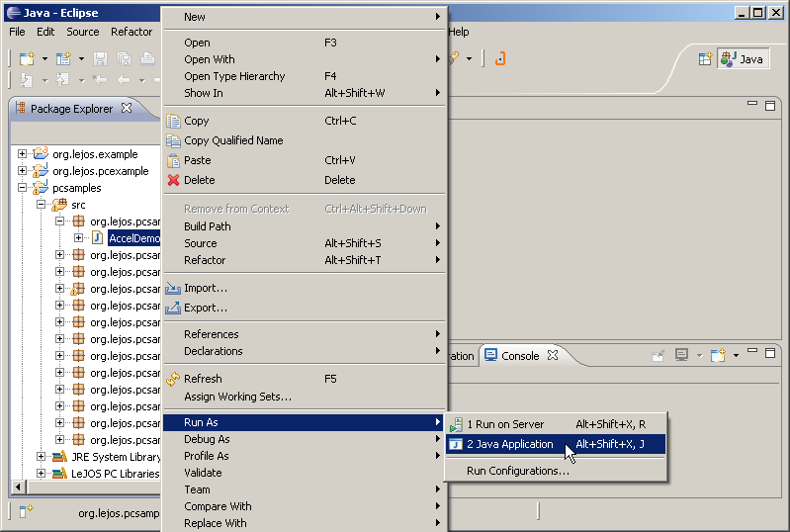The width and height of the screenshot is (790, 532).
Task: Click the orange J toolbar icon
Action: [500, 59]
